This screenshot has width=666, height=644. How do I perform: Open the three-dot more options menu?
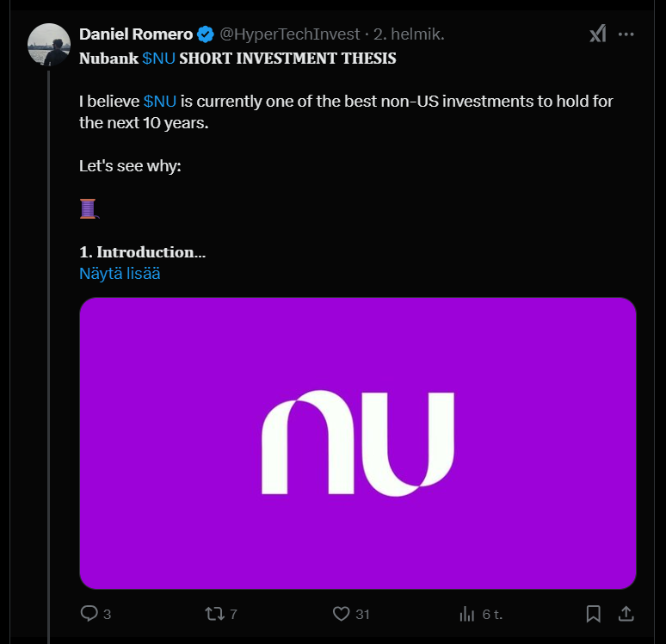626,34
